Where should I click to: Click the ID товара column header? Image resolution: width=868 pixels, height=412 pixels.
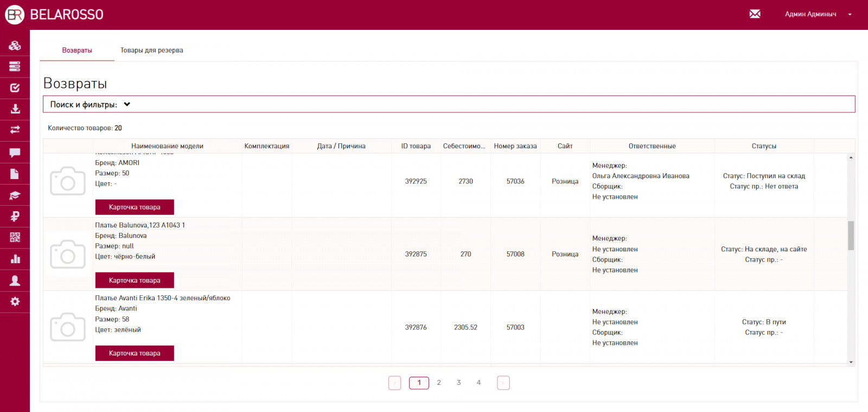416,146
